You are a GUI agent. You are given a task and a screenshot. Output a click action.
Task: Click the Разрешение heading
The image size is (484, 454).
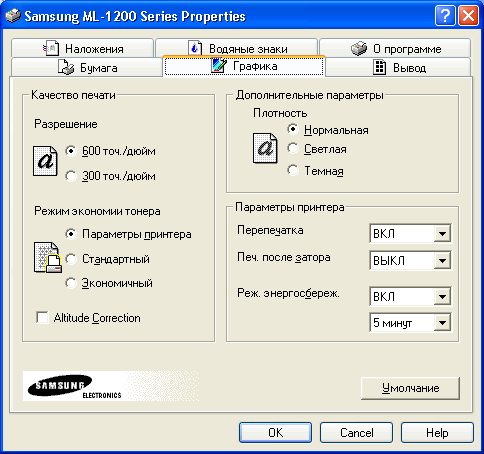pyautogui.click(x=66, y=124)
